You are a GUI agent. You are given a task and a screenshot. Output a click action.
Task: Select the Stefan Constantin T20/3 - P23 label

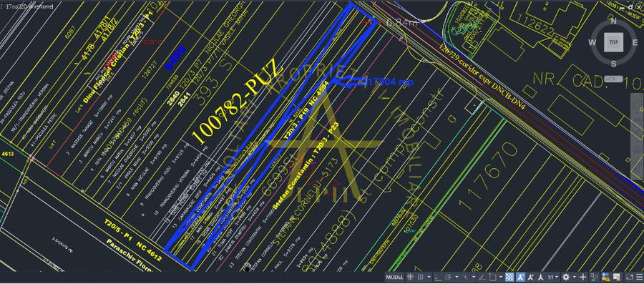pyautogui.click(x=307, y=166)
